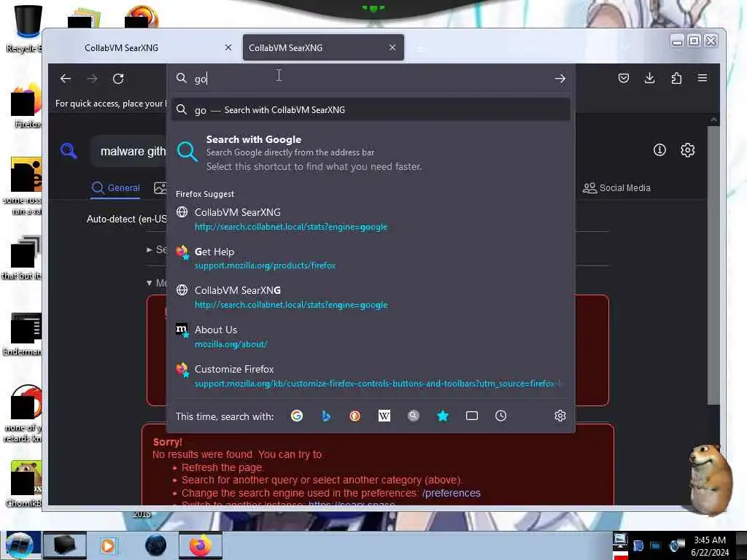Open the black box taskbar icon
Screen dimensions: 747x560
click(x=65, y=545)
